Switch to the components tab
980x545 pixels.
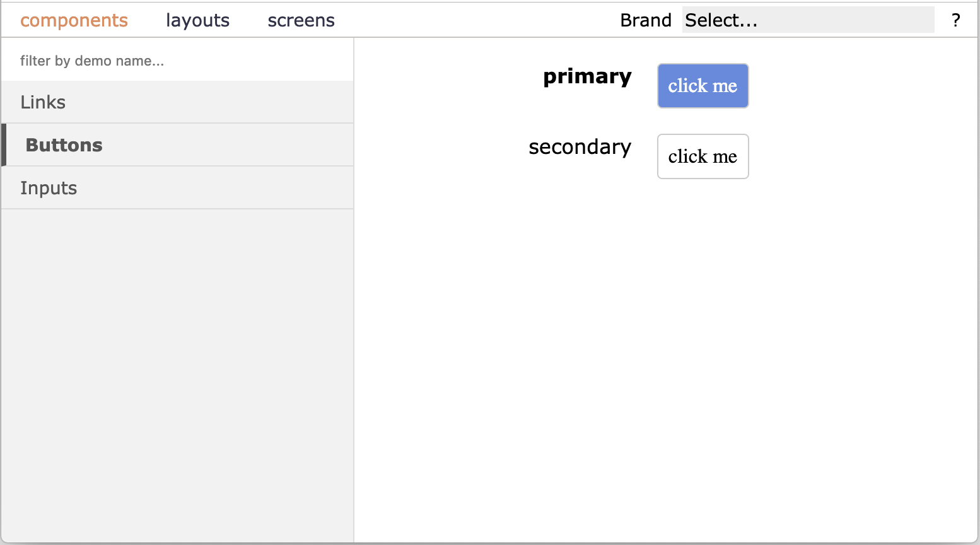(74, 20)
